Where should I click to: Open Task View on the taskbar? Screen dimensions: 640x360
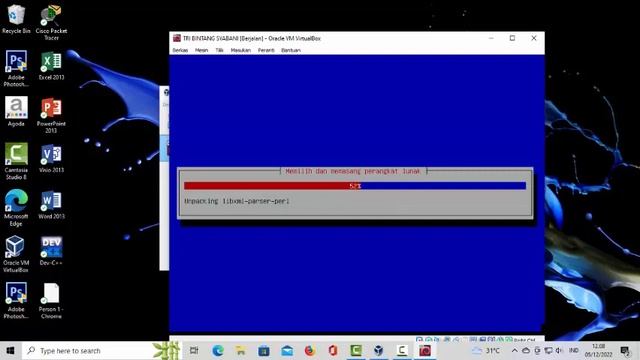194,351
